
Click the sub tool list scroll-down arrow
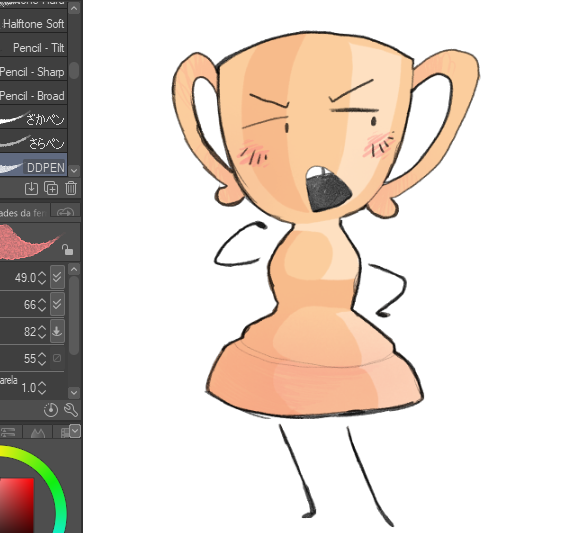pos(74,170)
